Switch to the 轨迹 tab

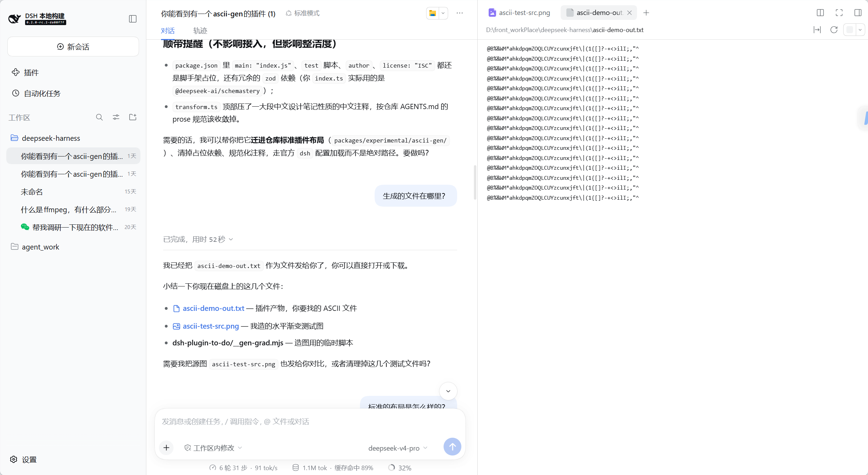coord(200,31)
